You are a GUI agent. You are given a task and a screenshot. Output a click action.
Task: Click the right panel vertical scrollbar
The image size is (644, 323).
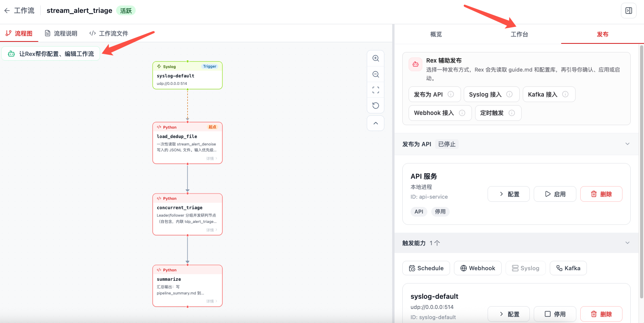pyautogui.click(x=641, y=172)
